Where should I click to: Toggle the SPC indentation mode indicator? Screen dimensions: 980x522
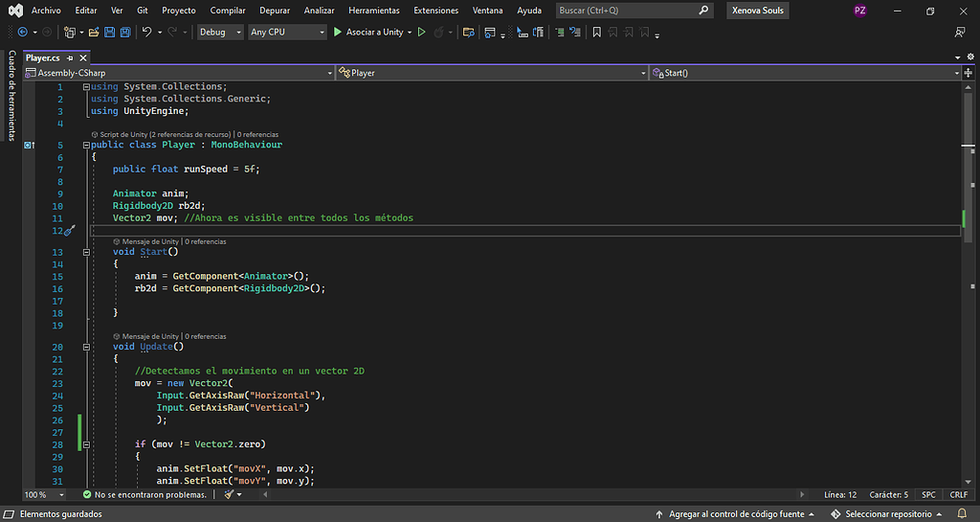928,494
